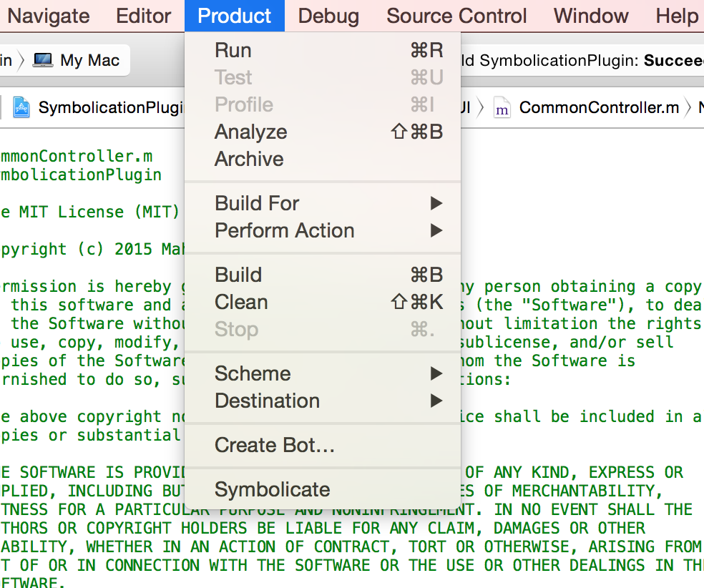Screen dimensions: 704x588
Task: Open the Editor menu
Action: click(x=143, y=16)
